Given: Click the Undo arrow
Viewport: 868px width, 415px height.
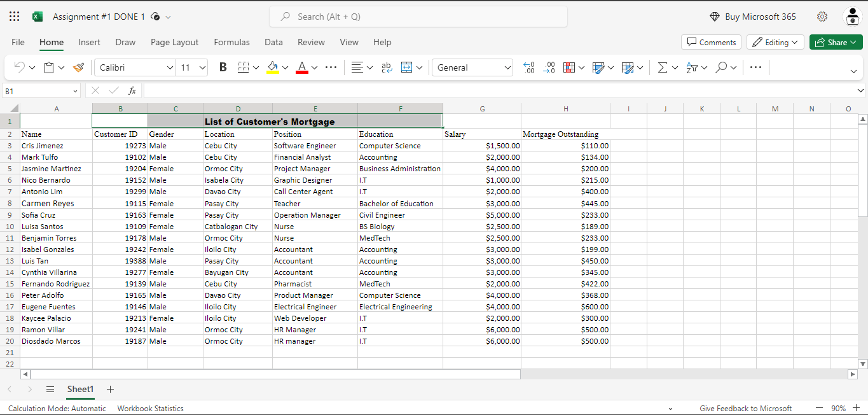Looking at the screenshot, I should (19, 67).
